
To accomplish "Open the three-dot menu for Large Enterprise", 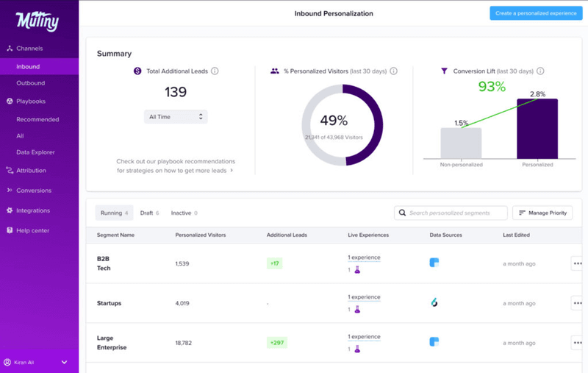I will pyautogui.click(x=578, y=342).
